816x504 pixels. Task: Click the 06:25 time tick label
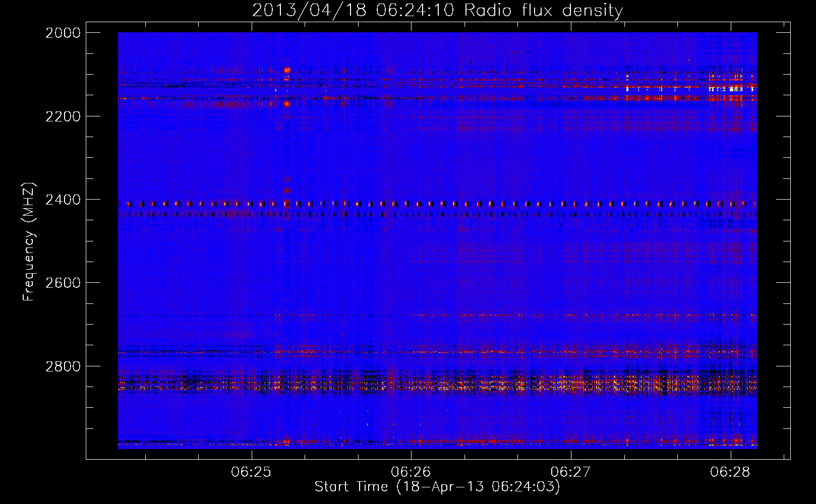click(x=251, y=472)
